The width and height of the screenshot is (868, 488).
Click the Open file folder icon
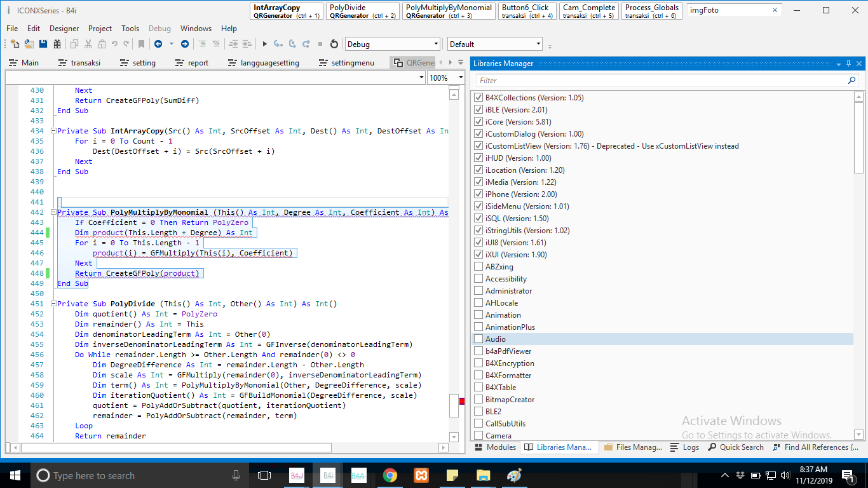29,44
